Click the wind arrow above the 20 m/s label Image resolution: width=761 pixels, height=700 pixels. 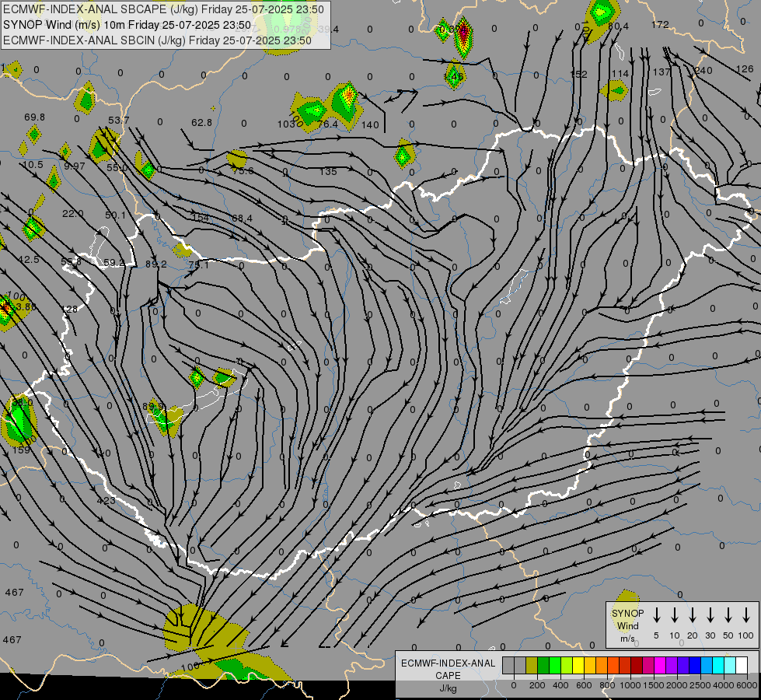pos(692,615)
